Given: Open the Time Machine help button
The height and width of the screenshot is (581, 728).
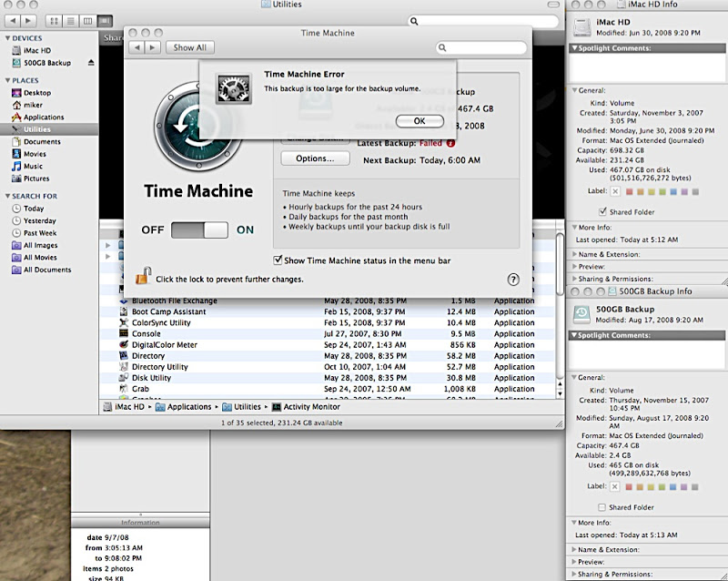Looking at the screenshot, I should (512, 280).
